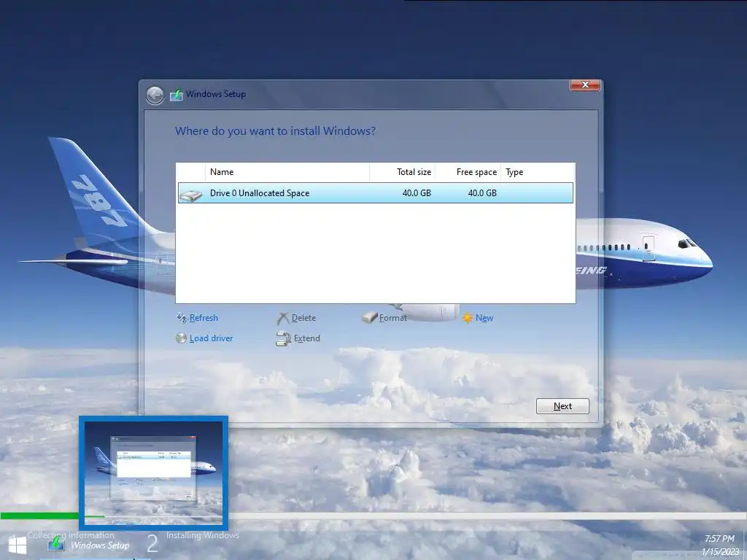
Task: Select Drive 0 Unallocated Space row
Action: pos(376,192)
